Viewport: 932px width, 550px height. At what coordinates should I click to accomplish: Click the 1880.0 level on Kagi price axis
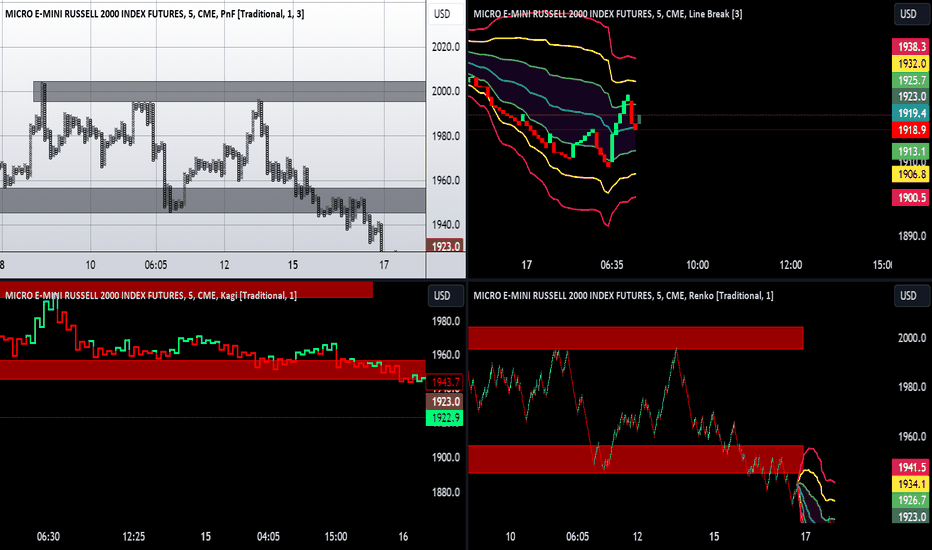point(446,492)
